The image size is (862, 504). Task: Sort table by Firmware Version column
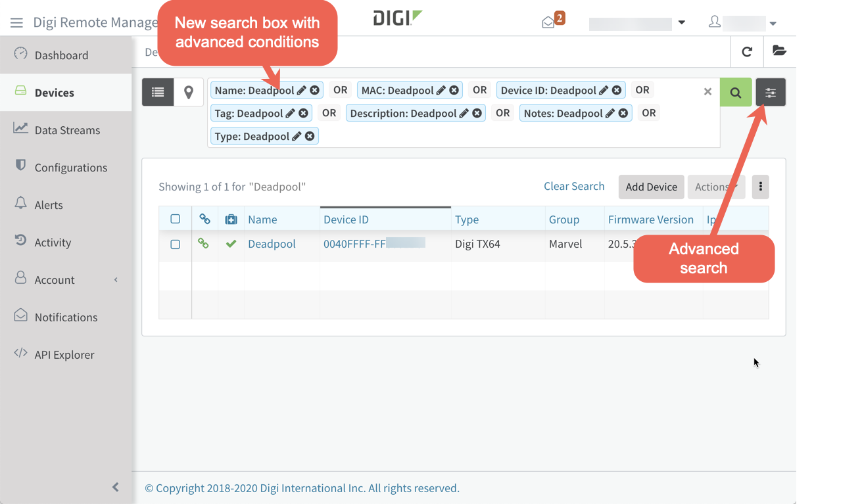tap(651, 219)
